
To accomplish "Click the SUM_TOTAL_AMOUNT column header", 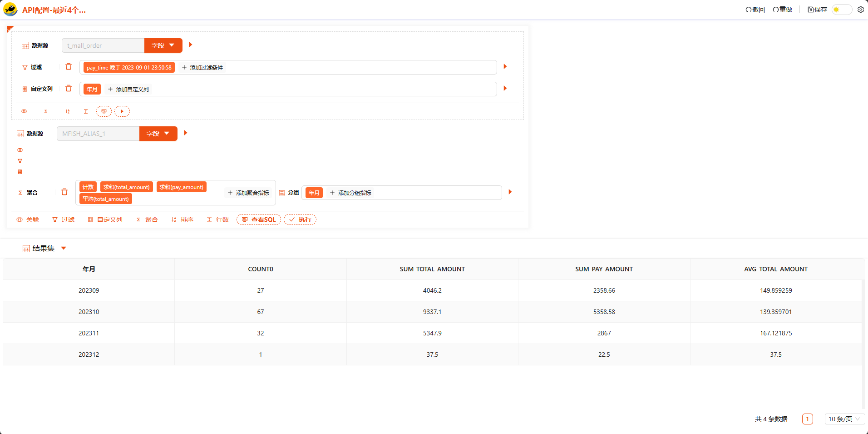I will coord(432,269).
